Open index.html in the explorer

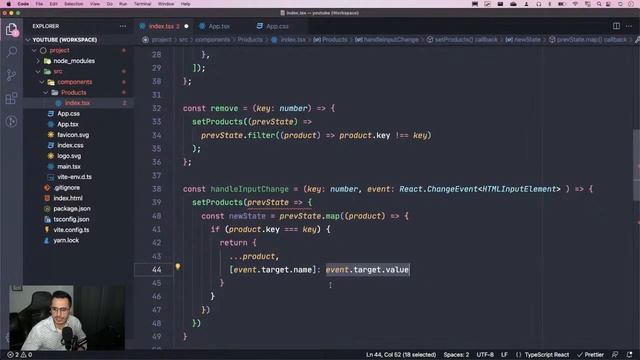(x=78, y=198)
